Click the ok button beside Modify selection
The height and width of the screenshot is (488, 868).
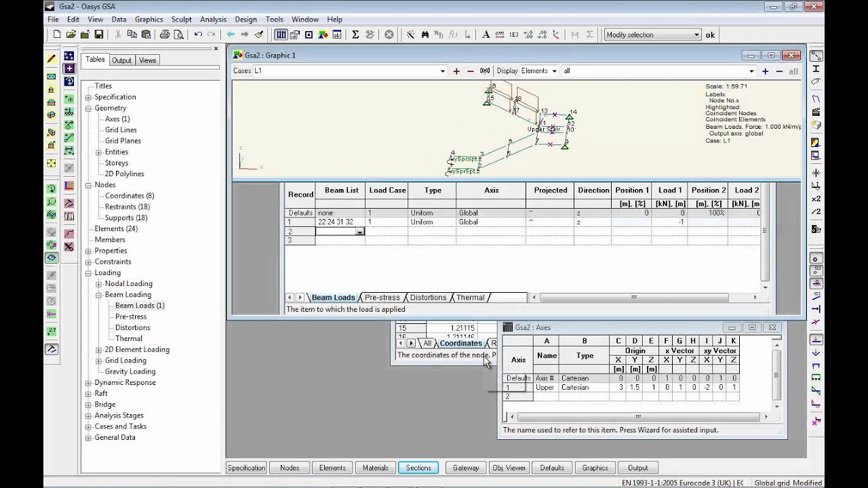tap(710, 35)
